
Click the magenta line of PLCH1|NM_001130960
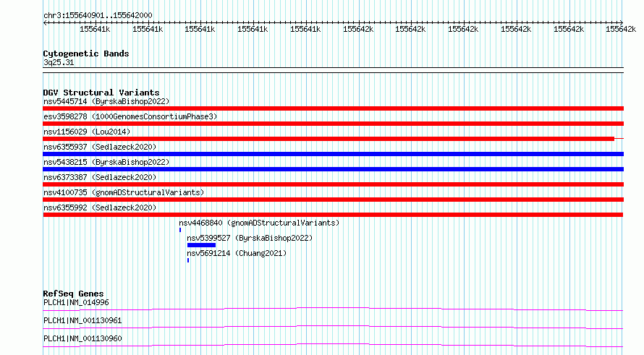tap(333, 345)
